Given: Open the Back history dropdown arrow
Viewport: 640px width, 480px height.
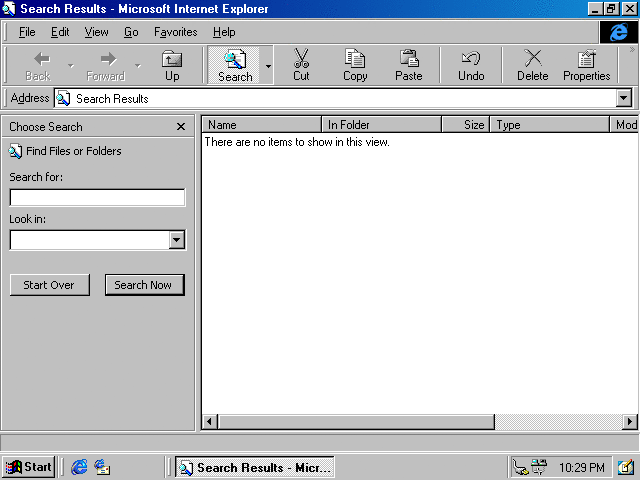Looking at the screenshot, I should point(71,66).
